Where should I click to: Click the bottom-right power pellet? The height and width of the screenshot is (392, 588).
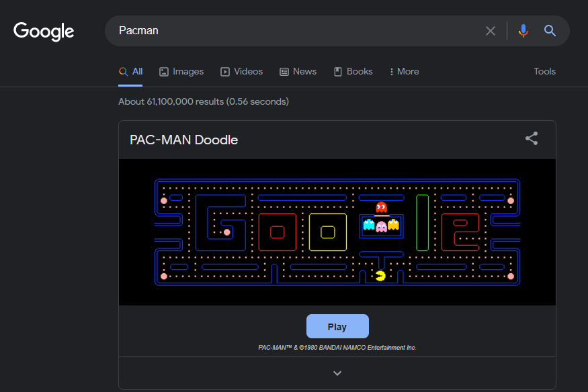pos(511,277)
